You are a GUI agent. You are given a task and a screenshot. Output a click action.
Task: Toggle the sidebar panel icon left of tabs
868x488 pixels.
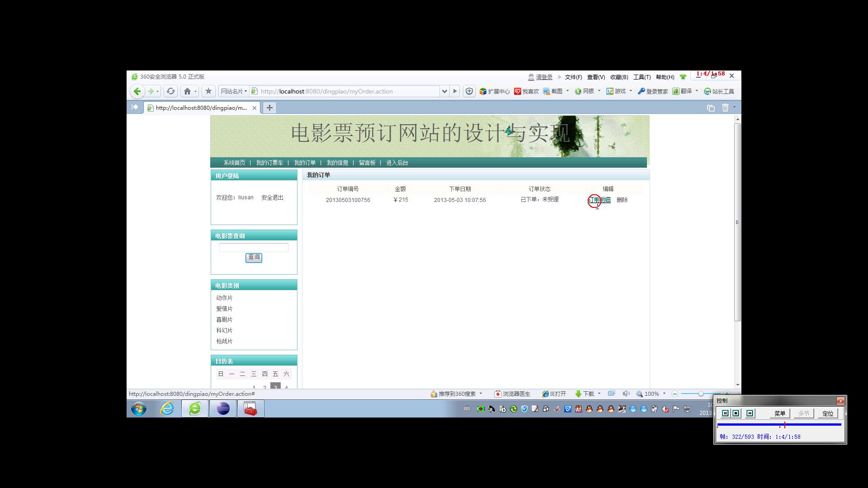click(x=134, y=107)
